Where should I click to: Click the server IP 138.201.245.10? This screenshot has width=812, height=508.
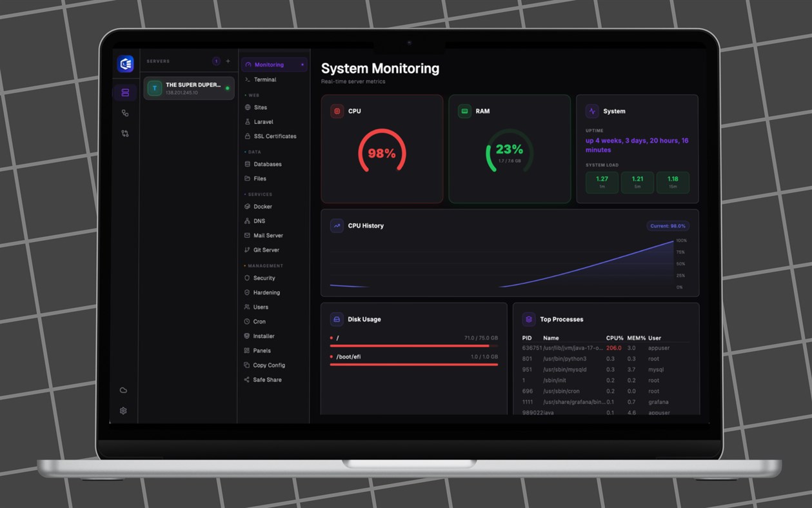click(182, 93)
